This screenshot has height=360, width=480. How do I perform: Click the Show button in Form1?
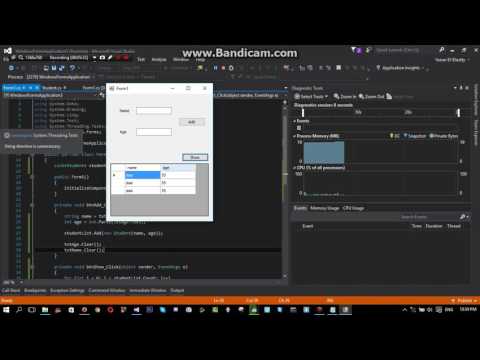pos(195,157)
